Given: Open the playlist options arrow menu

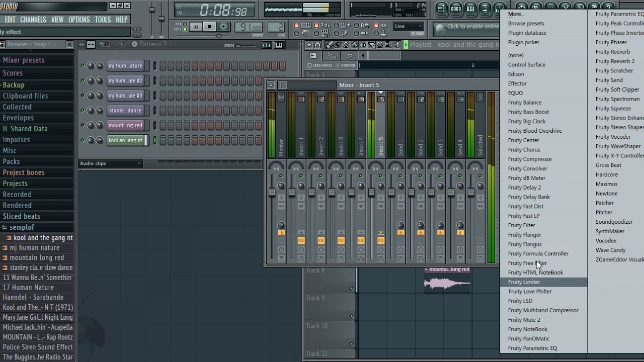Looking at the screenshot, I should pyautogui.click(x=309, y=45).
